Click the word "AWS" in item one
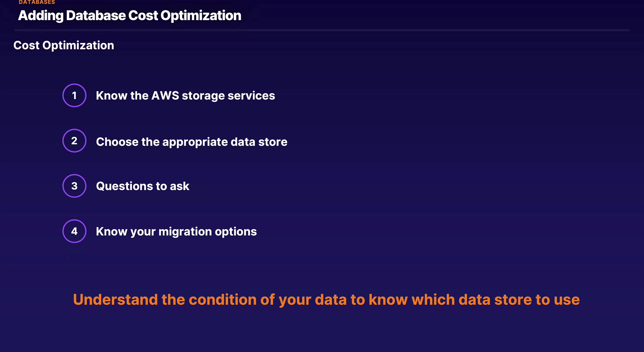644x352 pixels. point(165,96)
